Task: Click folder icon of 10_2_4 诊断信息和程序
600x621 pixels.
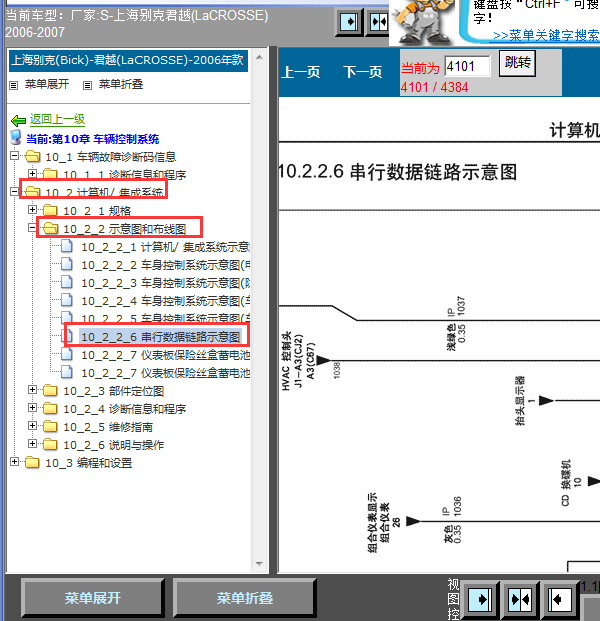Action: click(50, 408)
